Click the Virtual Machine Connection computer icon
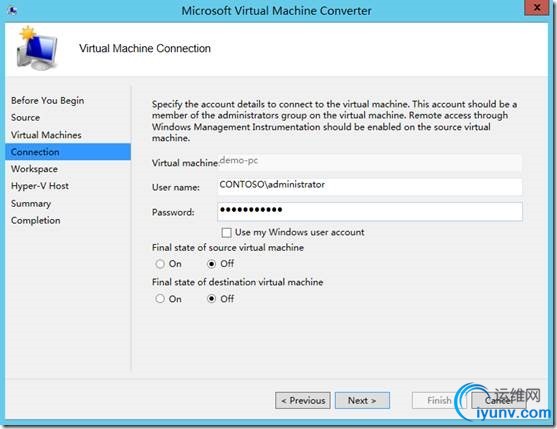Screen dimensions: 557x429 [x=37, y=48]
